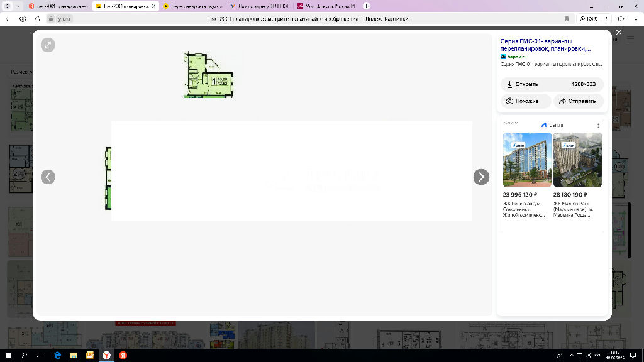Open Yandex account icon beside back button
This screenshot has width=644, height=362.
point(23,19)
